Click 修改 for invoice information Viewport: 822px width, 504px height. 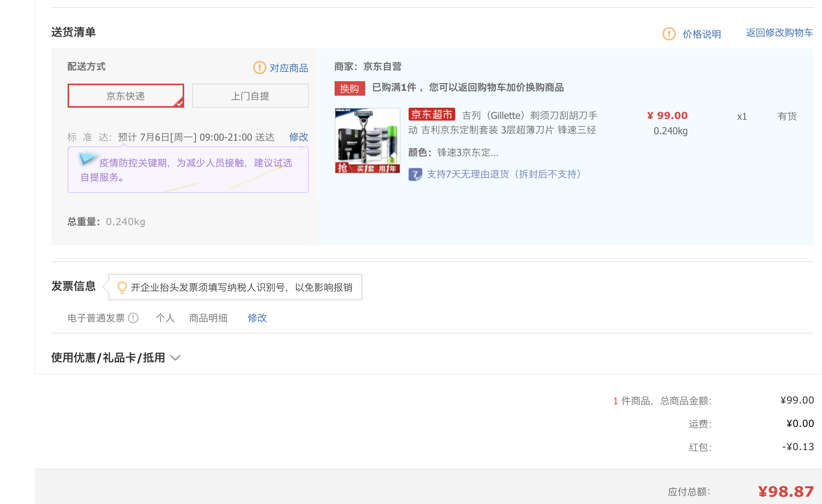257,318
